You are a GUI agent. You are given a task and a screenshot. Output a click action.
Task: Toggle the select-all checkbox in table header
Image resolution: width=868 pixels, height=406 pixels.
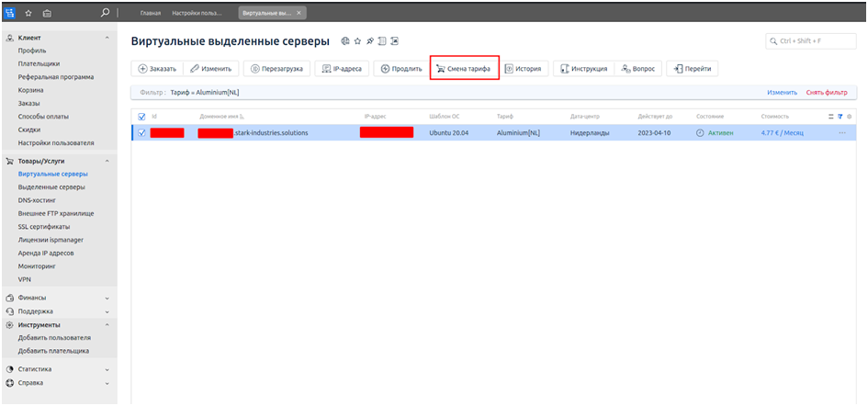(141, 117)
